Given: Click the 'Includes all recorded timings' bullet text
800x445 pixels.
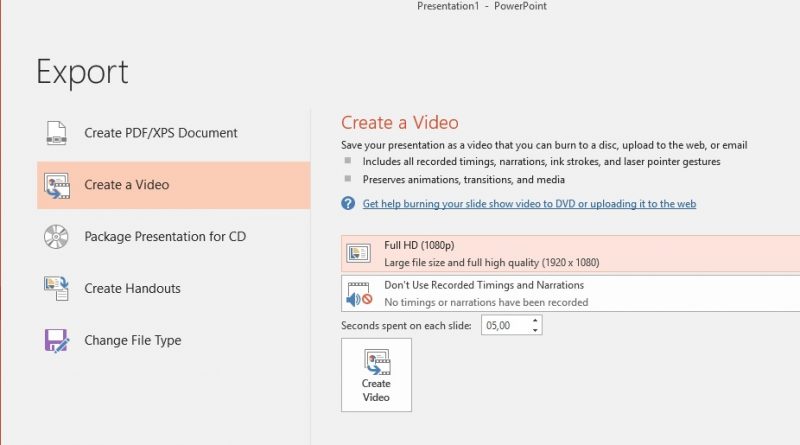Looking at the screenshot, I should click(x=541, y=162).
